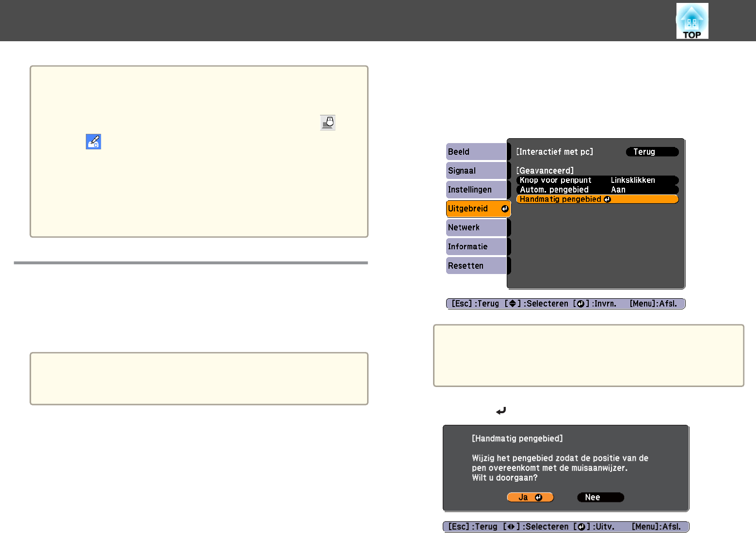Open the Instellingen menu
The image size is (756, 533).
(x=476, y=190)
